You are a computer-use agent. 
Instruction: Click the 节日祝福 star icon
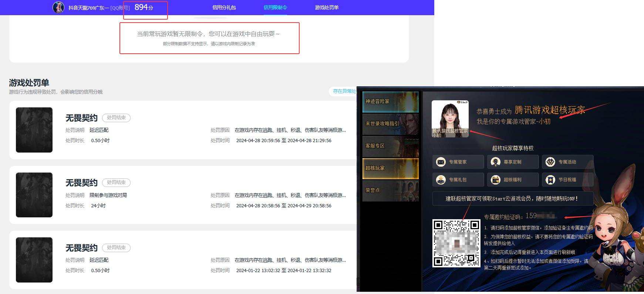click(550, 180)
